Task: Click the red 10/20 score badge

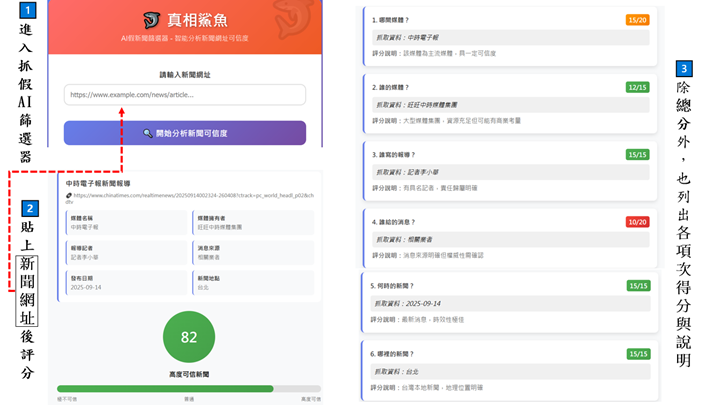Action: (637, 222)
